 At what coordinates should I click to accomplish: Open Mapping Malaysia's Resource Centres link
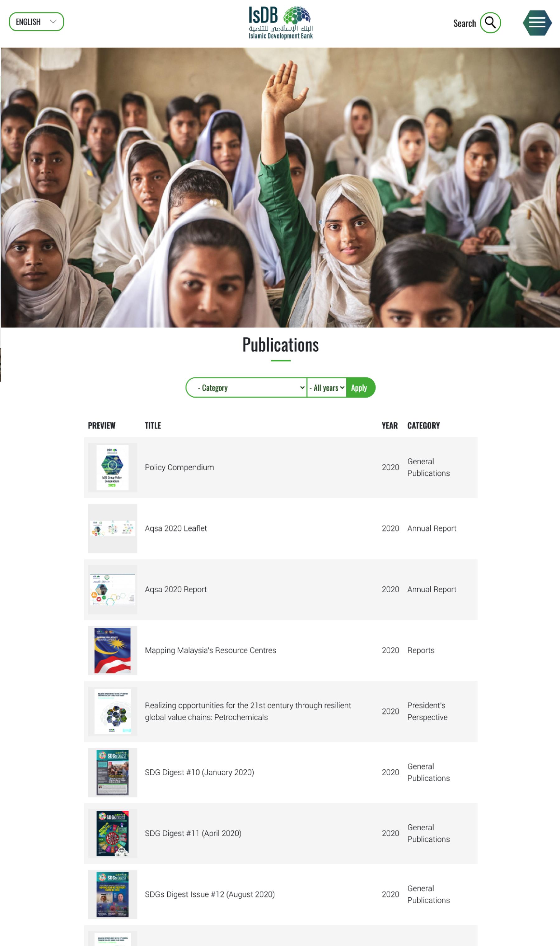(x=211, y=650)
